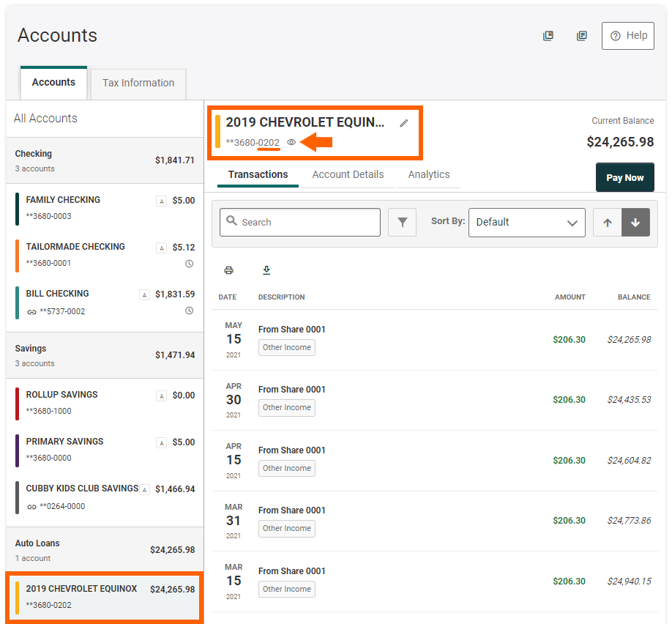Click the Other Income tag on Apr 30
Screen dimensions: 672x624
[287, 407]
